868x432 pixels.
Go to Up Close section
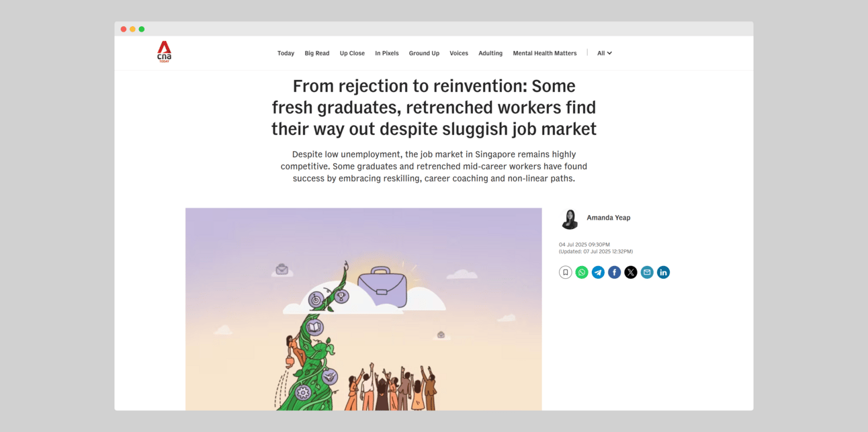point(352,53)
